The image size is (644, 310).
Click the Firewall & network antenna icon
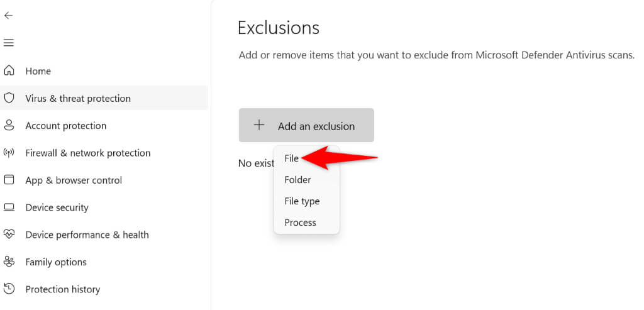[9, 153]
